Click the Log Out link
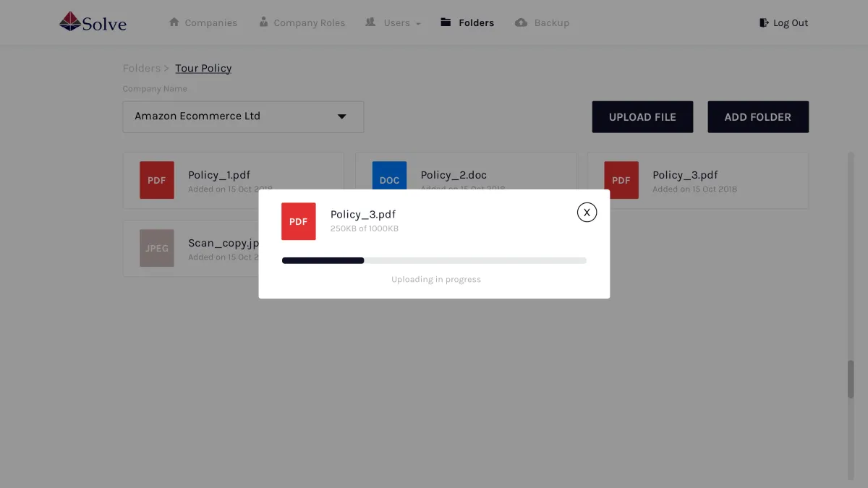Screen dimensions: 868x488 (x=790, y=23)
